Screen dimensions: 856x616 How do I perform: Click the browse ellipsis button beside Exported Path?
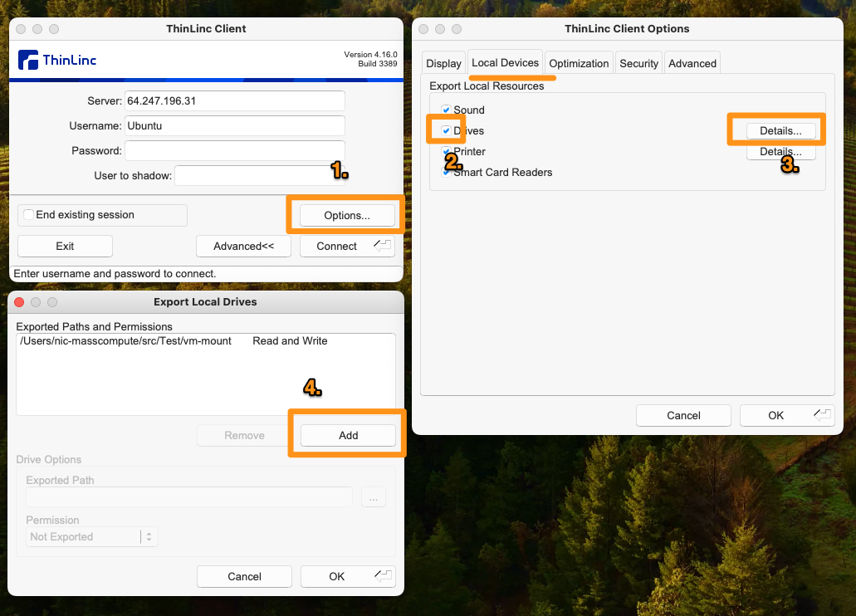pos(374,497)
